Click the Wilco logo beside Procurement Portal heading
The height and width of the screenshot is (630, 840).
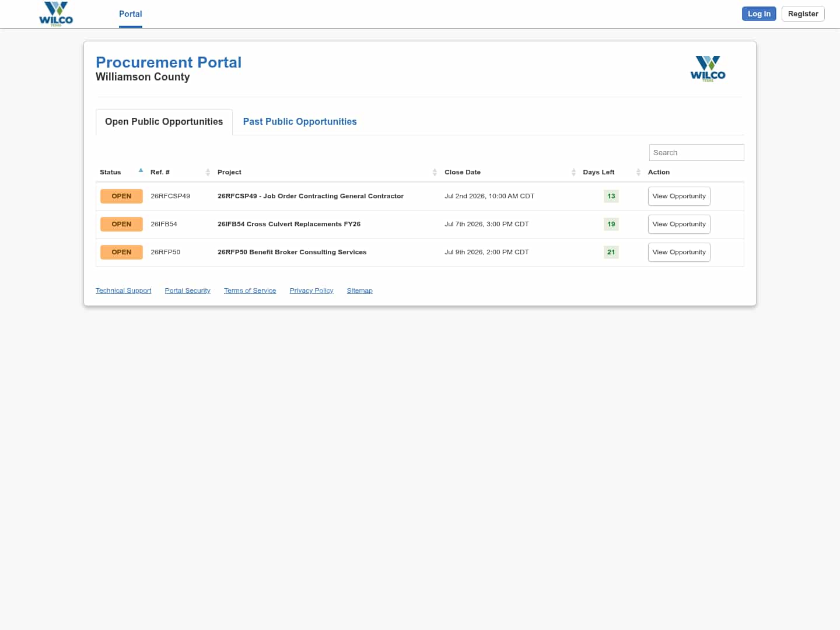tap(708, 69)
